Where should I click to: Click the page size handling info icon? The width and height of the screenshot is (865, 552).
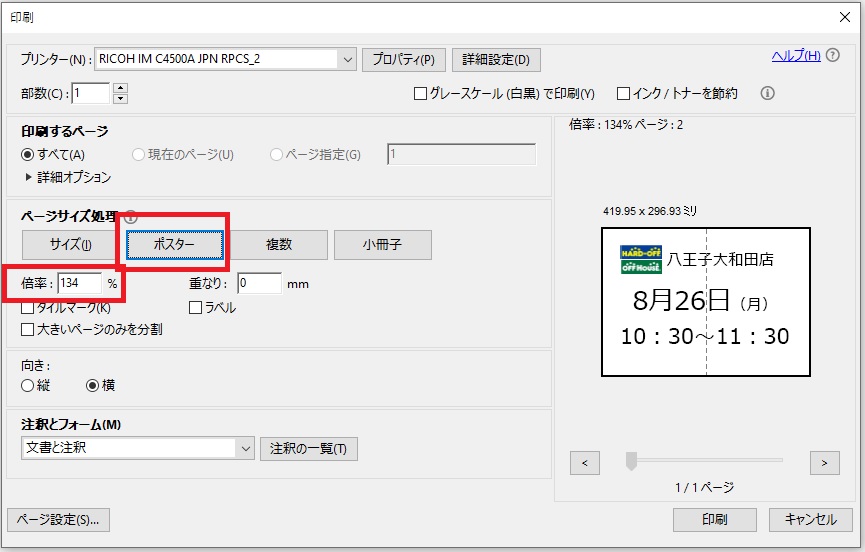tap(131, 217)
